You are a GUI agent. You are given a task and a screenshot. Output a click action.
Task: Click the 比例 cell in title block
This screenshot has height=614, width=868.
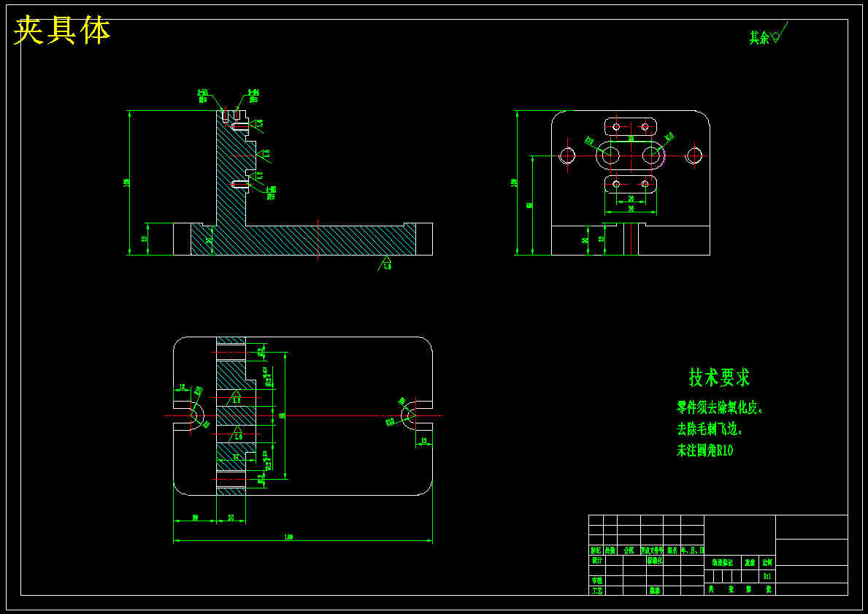767,562
